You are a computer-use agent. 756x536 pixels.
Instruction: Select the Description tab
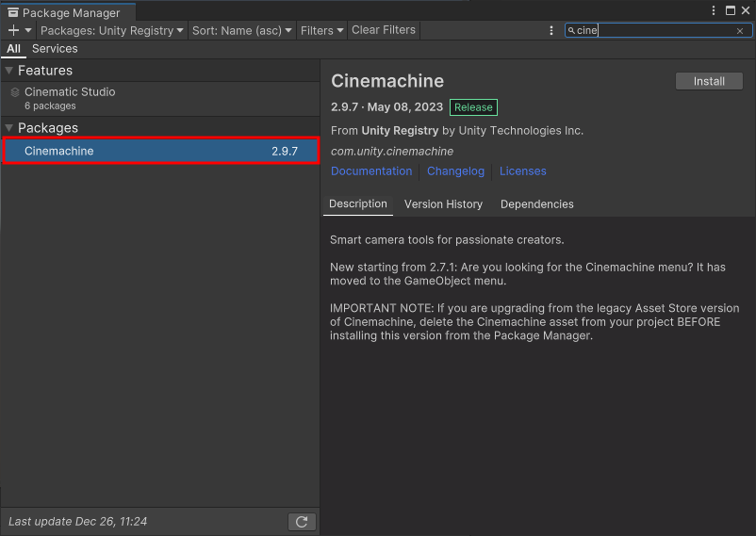pyautogui.click(x=358, y=203)
